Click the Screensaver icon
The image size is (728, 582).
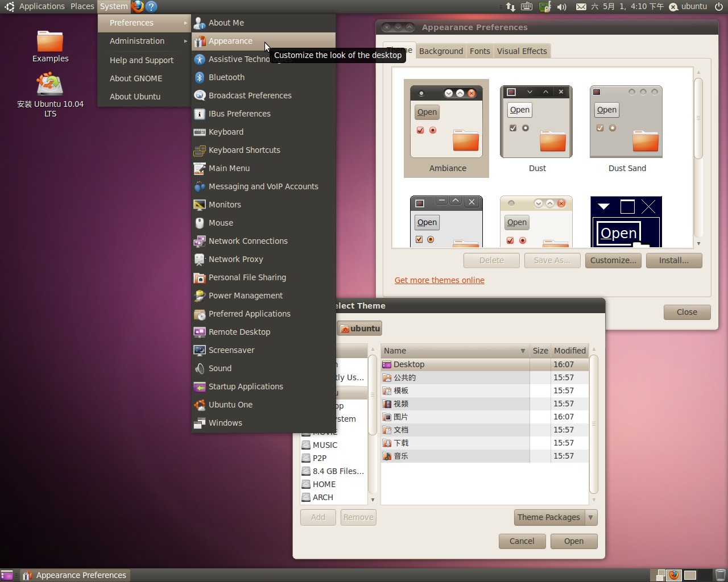tap(200, 350)
